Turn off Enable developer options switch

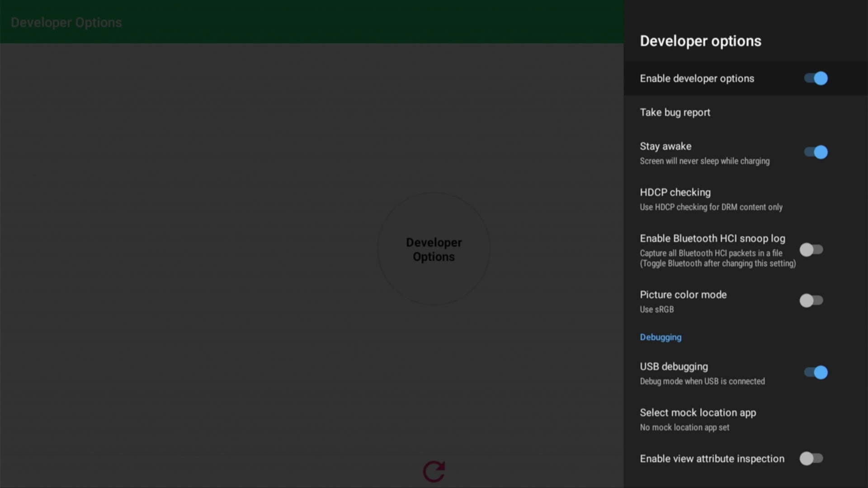coord(816,78)
